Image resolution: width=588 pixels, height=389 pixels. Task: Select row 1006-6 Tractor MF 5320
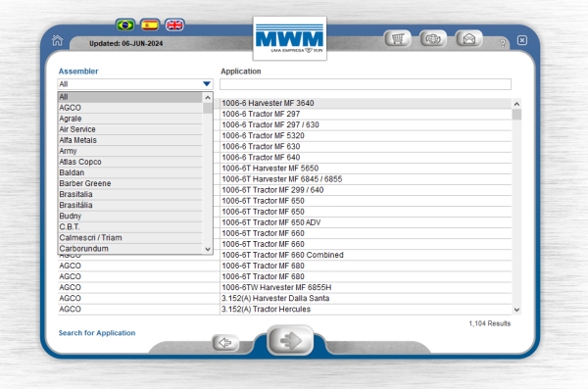pyautogui.click(x=366, y=136)
